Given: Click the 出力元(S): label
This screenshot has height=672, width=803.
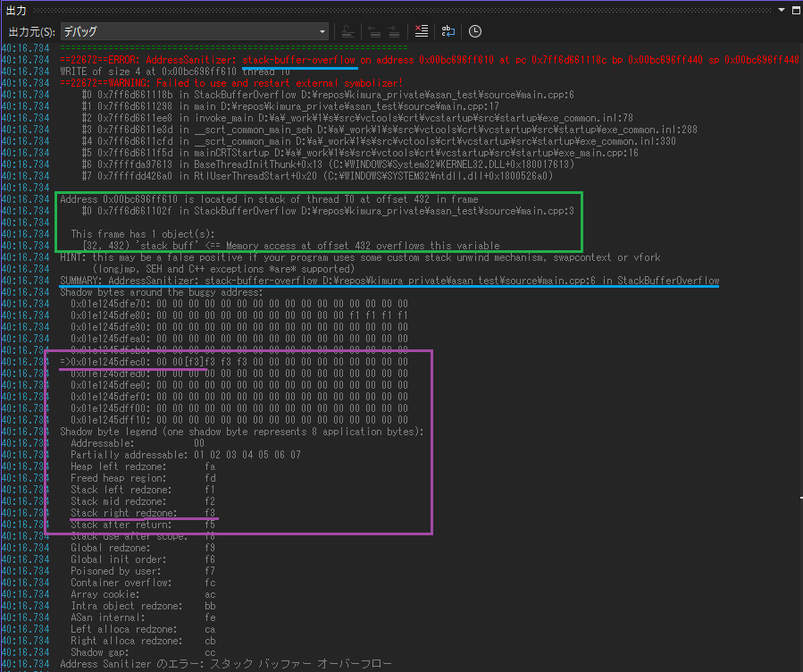Looking at the screenshot, I should point(32,32).
